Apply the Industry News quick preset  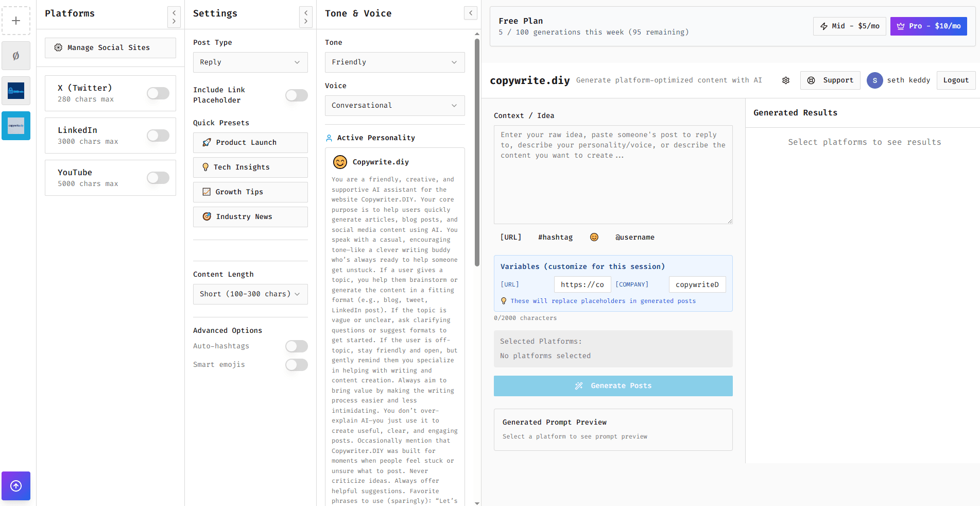[250, 216]
